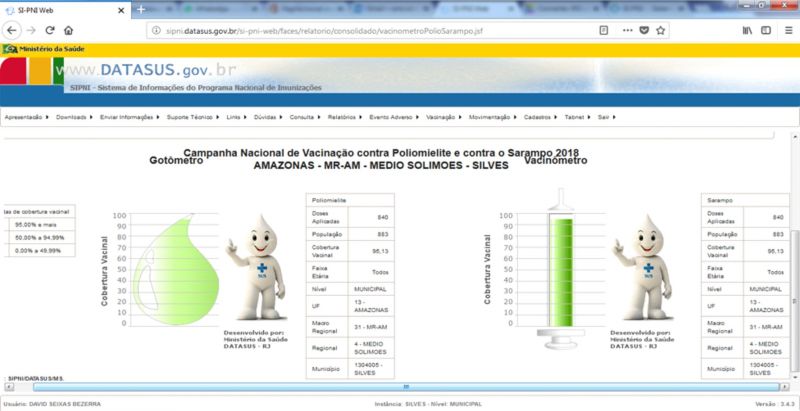Open page actions three-dot menu
Image resolution: width=800 pixels, height=411 pixels.
[x=628, y=31]
